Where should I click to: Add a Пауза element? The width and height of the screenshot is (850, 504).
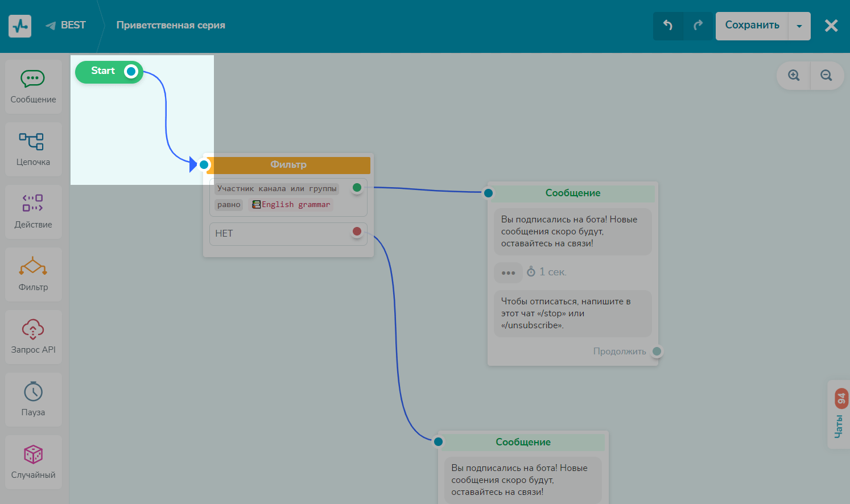[x=33, y=399]
